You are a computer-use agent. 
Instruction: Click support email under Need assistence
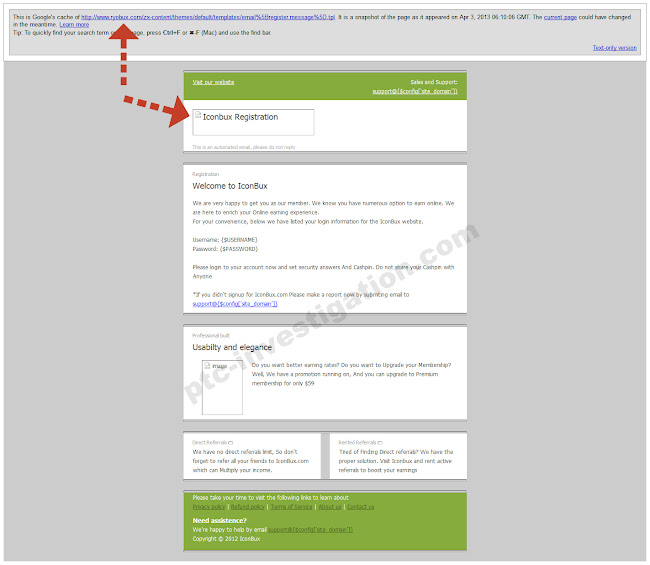click(x=310, y=530)
